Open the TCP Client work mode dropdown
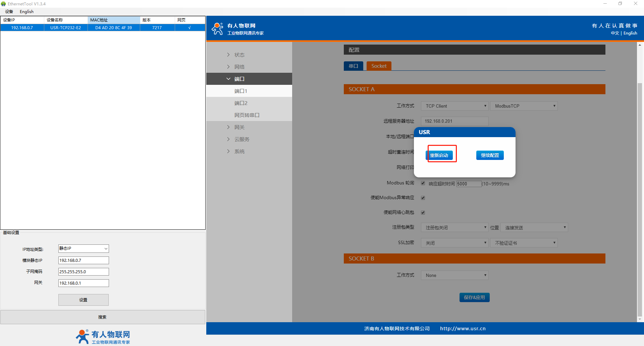 pos(454,106)
